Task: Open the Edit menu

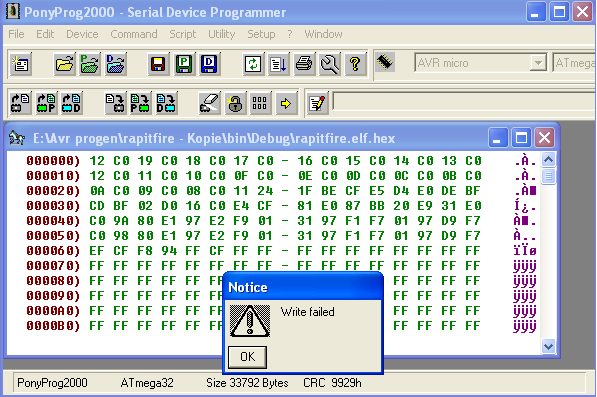Action: [x=45, y=34]
